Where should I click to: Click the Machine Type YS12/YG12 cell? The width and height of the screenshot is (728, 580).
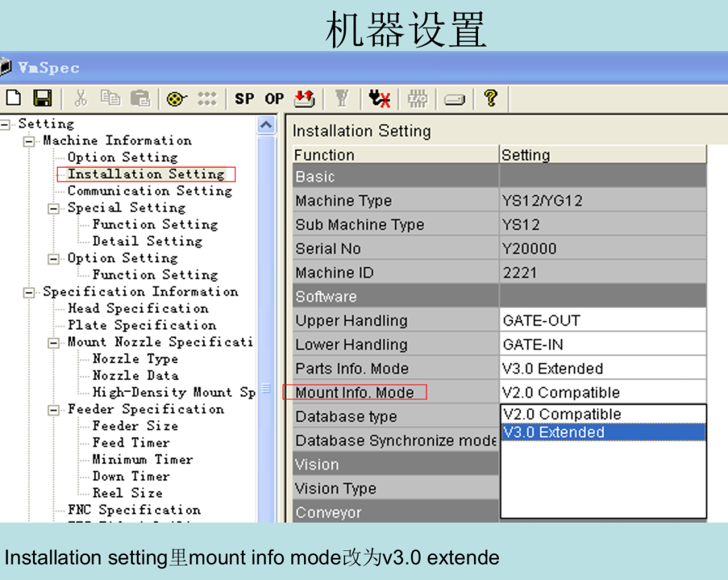603,201
